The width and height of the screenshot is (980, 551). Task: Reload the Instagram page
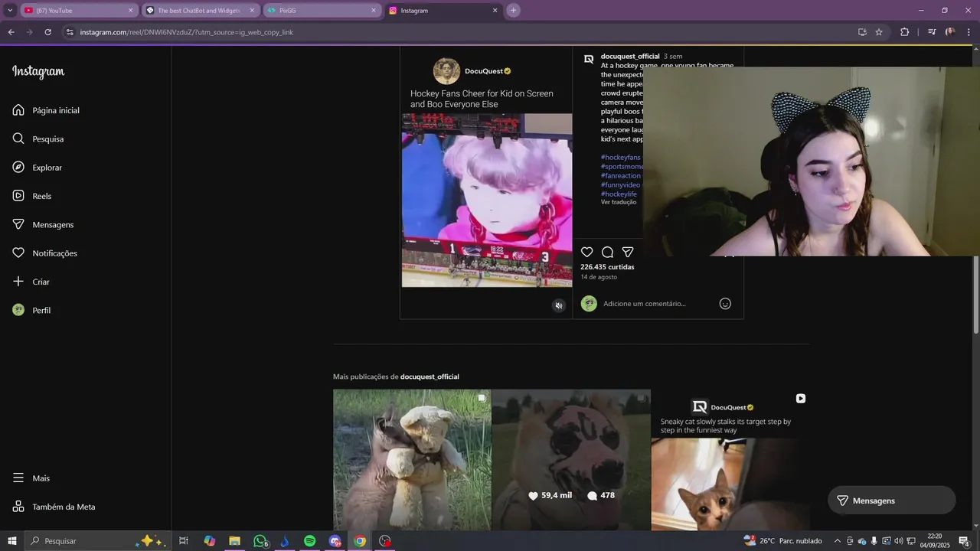(x=47, y=32)
